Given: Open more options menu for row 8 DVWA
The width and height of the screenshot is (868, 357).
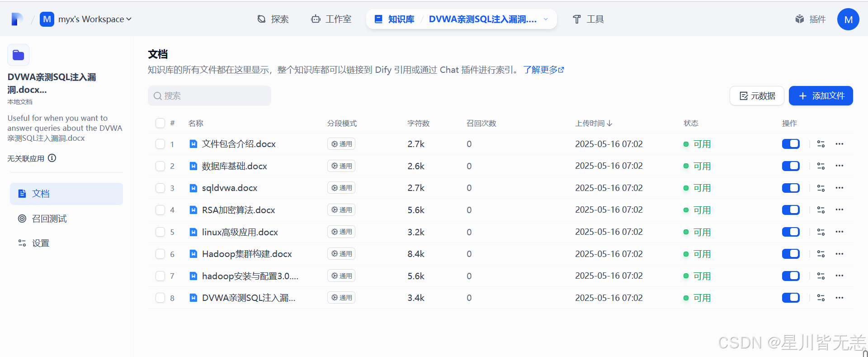Looking at the screenshot, I should click(x=840, y=298).
